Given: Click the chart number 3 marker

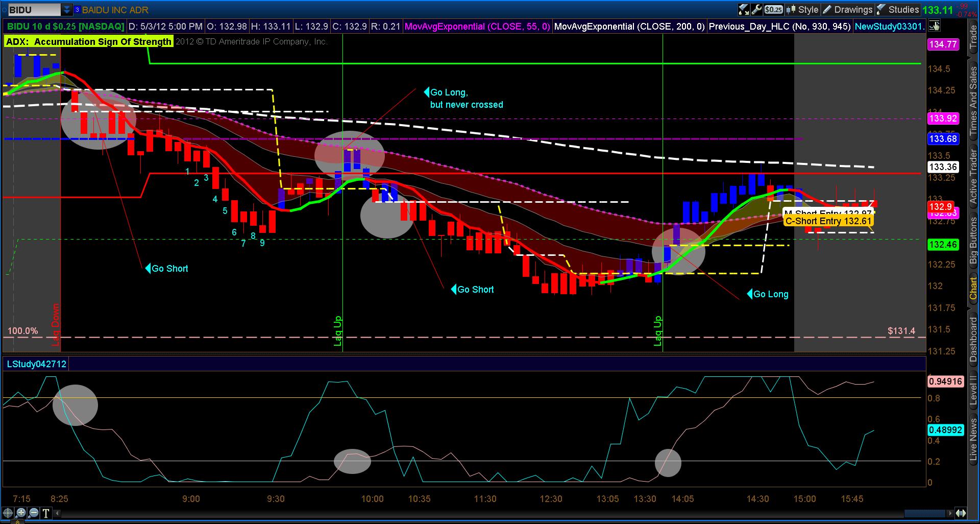Looking at the screenshot, I should tap(206, 178).
